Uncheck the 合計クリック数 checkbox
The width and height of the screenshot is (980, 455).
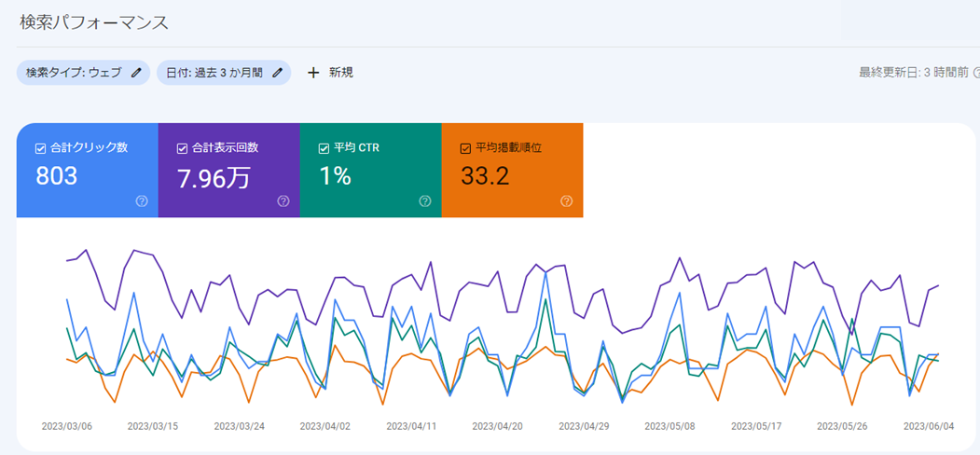[41, 149]
